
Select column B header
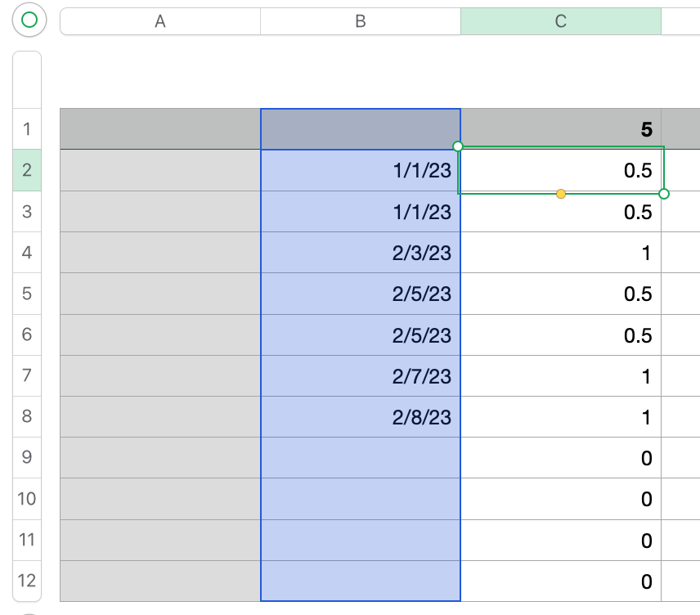point(361,22)
